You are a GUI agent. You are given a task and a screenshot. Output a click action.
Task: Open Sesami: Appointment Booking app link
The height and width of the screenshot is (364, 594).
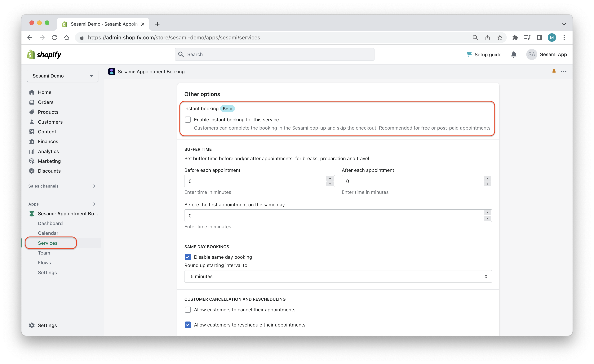(x=68, y=214)
